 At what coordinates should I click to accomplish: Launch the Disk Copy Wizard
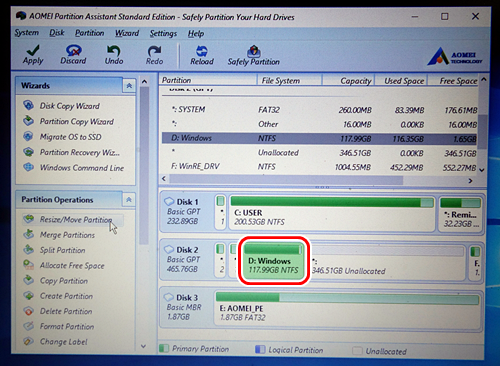tap(61, 106)
